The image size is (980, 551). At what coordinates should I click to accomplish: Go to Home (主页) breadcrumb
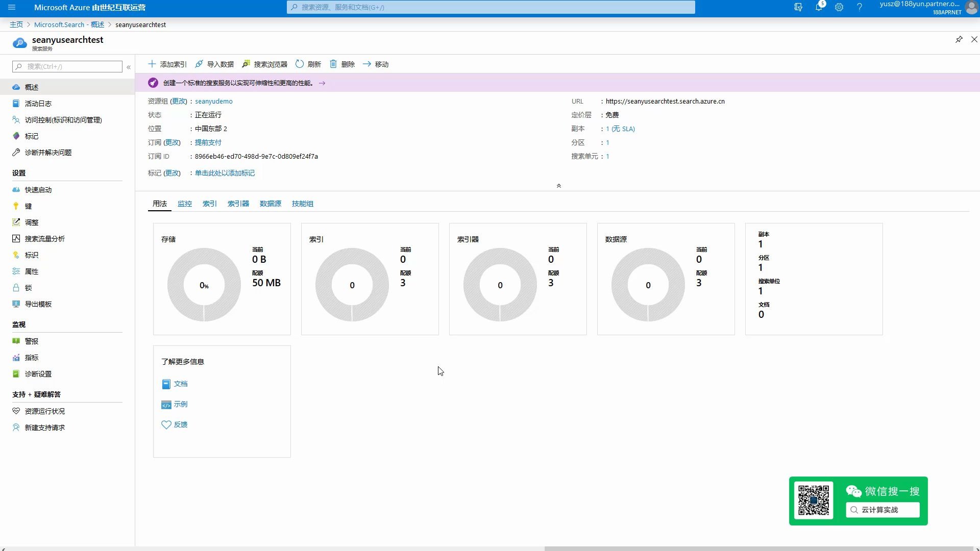[16, 24]
